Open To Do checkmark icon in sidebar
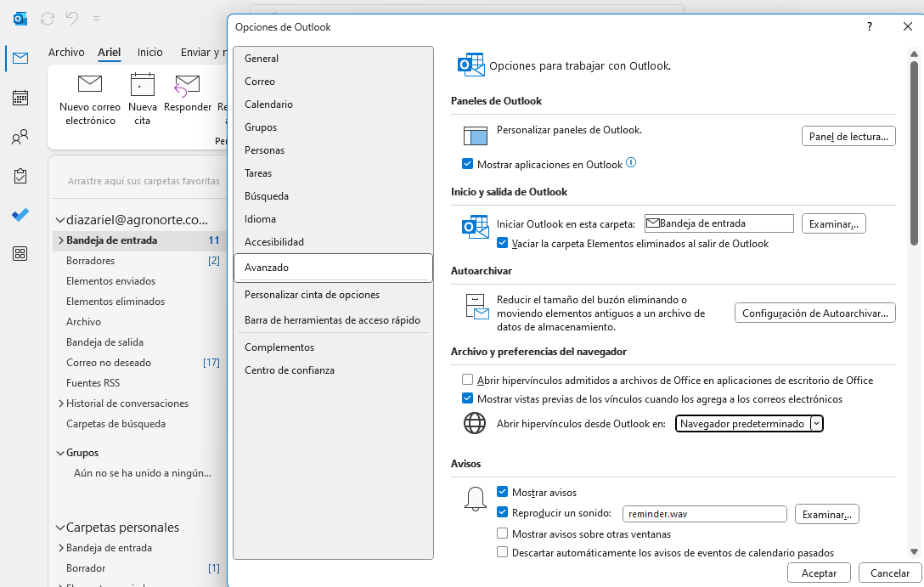The height and width of the screenshot is (587, 924). coord(20,215)
